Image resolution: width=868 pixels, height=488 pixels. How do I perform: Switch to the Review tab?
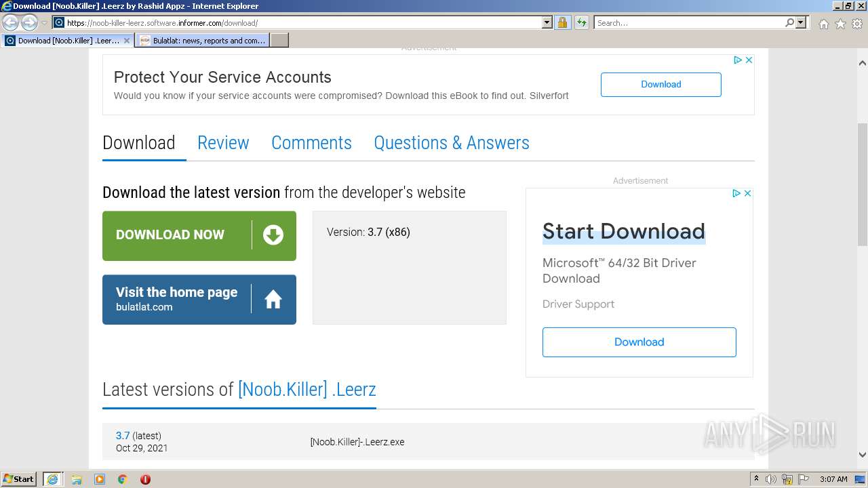[x=223, y=143]
